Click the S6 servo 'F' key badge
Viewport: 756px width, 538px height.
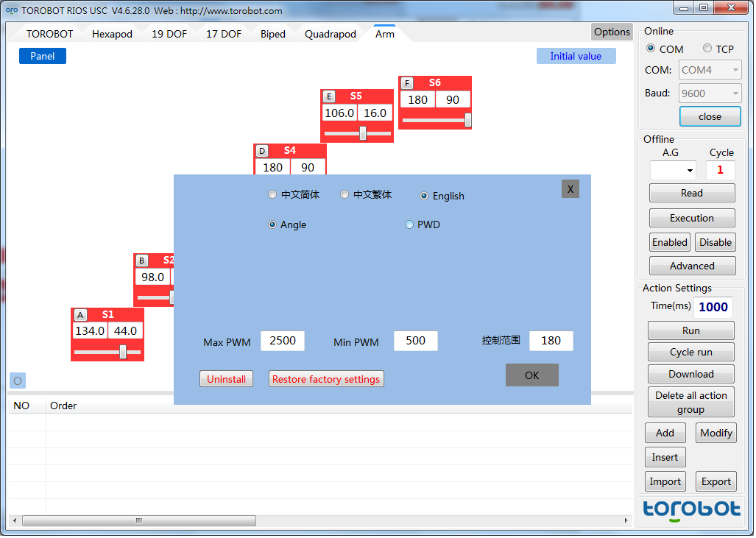coord(407,83)
